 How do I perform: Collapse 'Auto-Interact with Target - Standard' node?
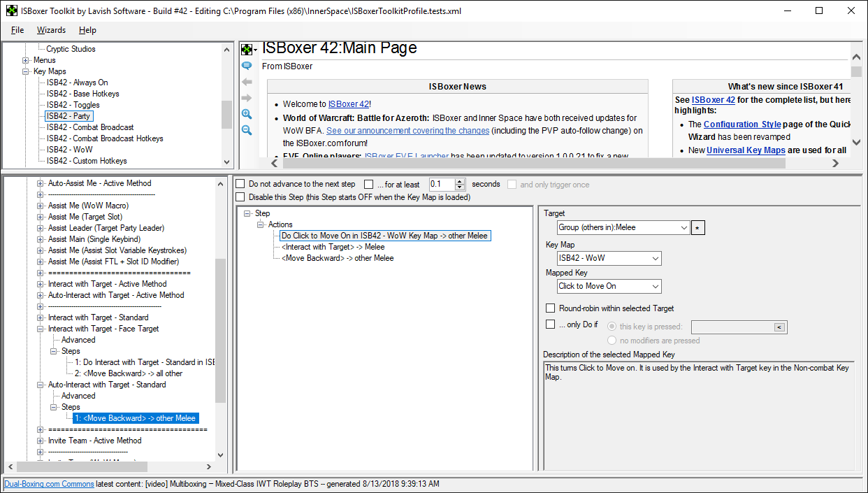tap(41, 385)
